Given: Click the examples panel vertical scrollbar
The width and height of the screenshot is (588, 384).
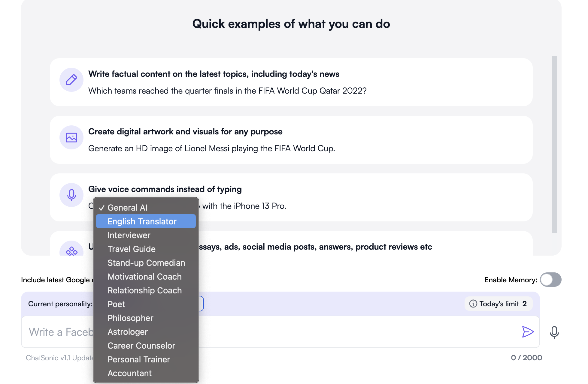Looking at the screenshot, I should pyautogui.click(x=554, y=144).
